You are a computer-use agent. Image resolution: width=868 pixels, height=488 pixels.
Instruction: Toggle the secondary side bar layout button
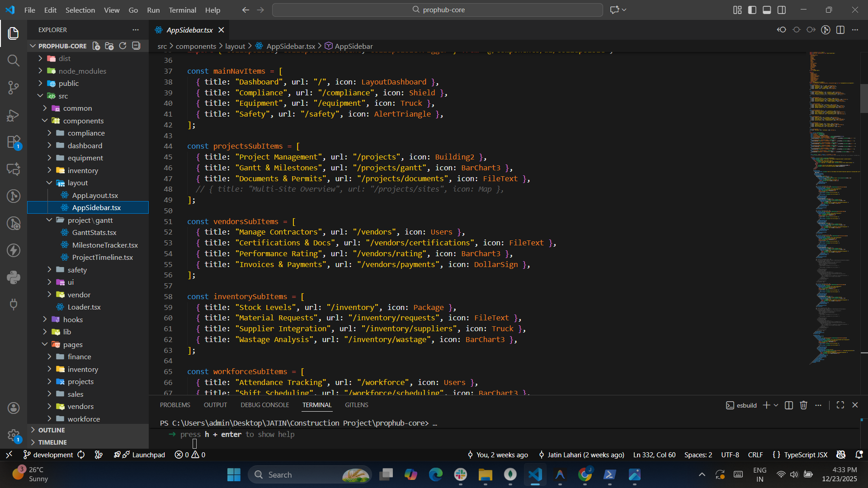coord(782,10)
